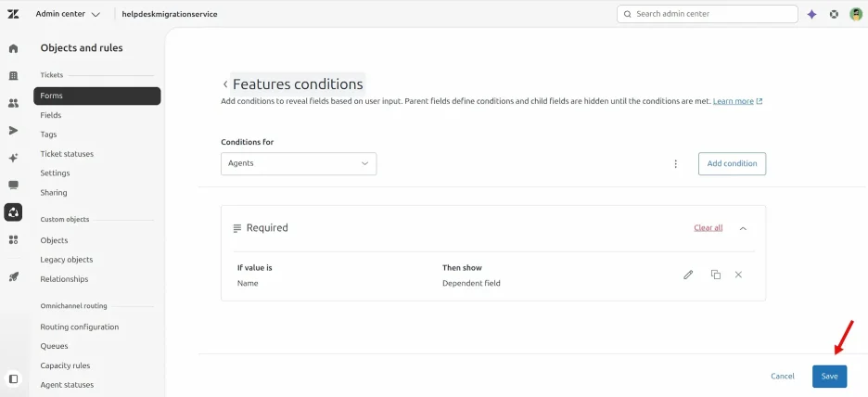
Task: Click the purple sparkle icon in header
Action: 811,15
